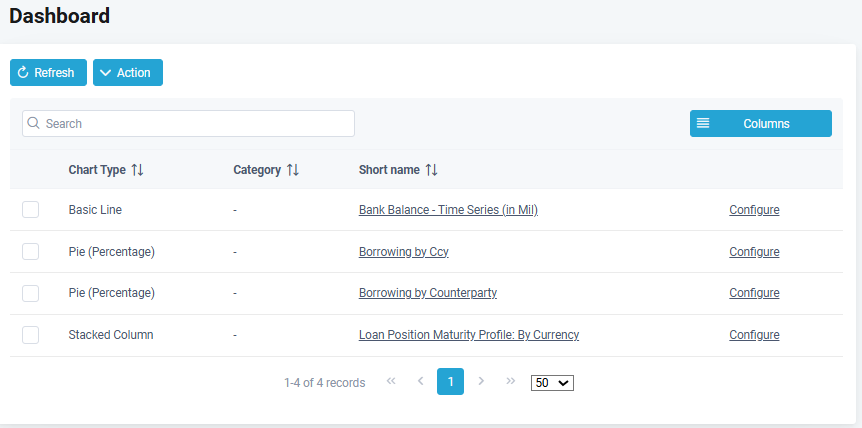This screenshot has height=428, width=862.
Task: Sort by Category column arrows
Action: click(x=293, y=170)
